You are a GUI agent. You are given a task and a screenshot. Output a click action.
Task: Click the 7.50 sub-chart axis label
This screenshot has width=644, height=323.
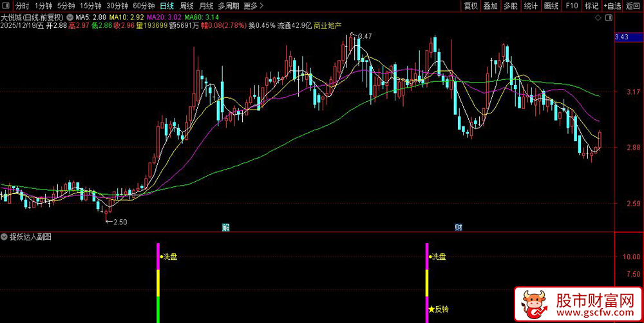(634, 274)
